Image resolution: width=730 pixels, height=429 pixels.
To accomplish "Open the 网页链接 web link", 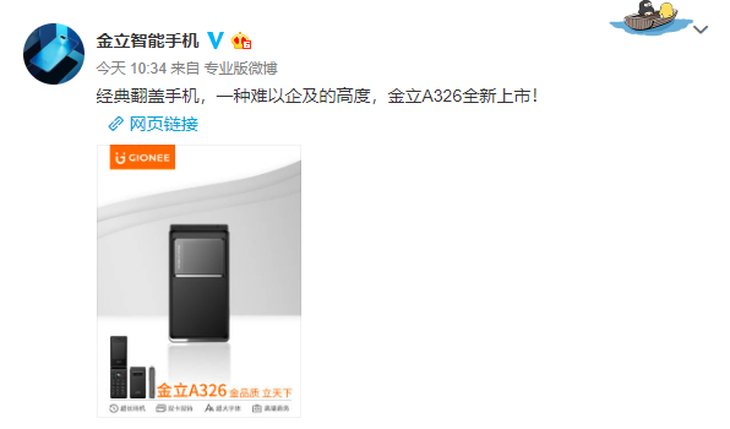I will 163,124.
